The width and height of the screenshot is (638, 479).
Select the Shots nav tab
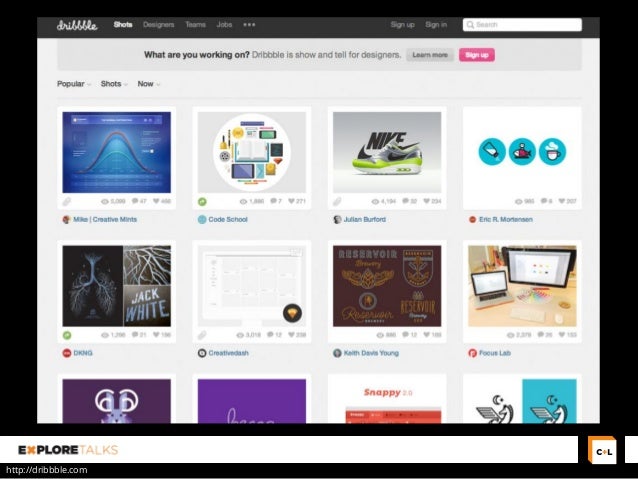point(123,25)
